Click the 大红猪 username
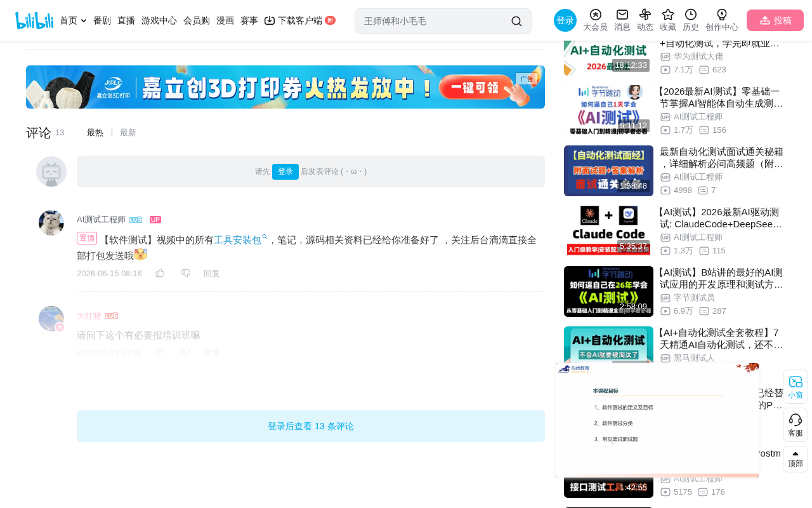 89,316
